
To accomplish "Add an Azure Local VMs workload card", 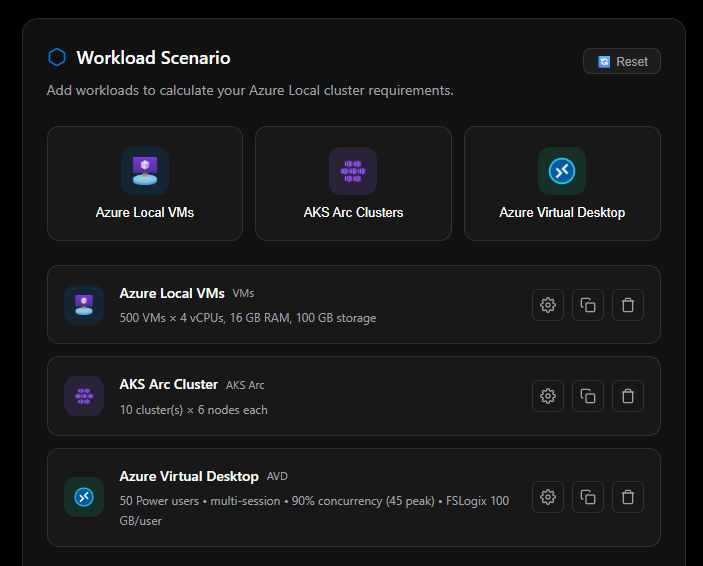I will tap(145, 183).
